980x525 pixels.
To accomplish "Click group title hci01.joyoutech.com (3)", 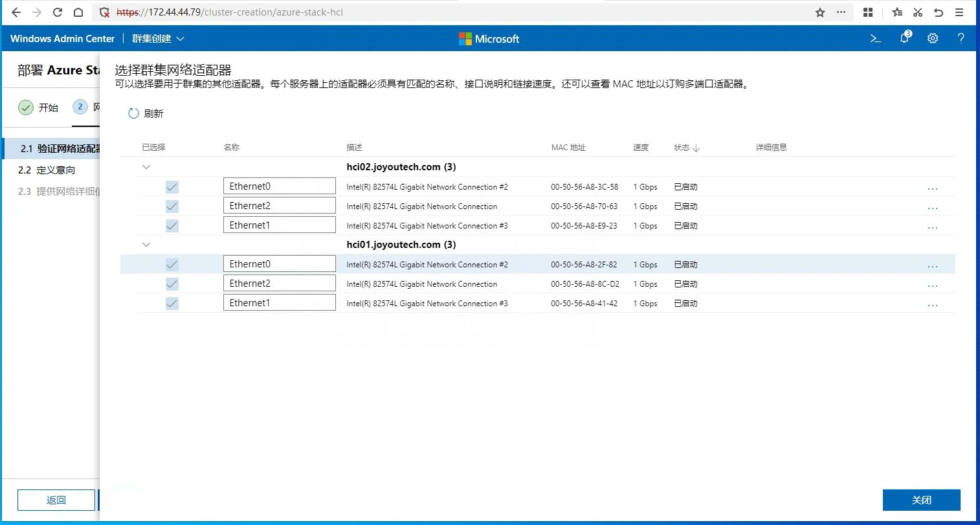I will (401, 245).
